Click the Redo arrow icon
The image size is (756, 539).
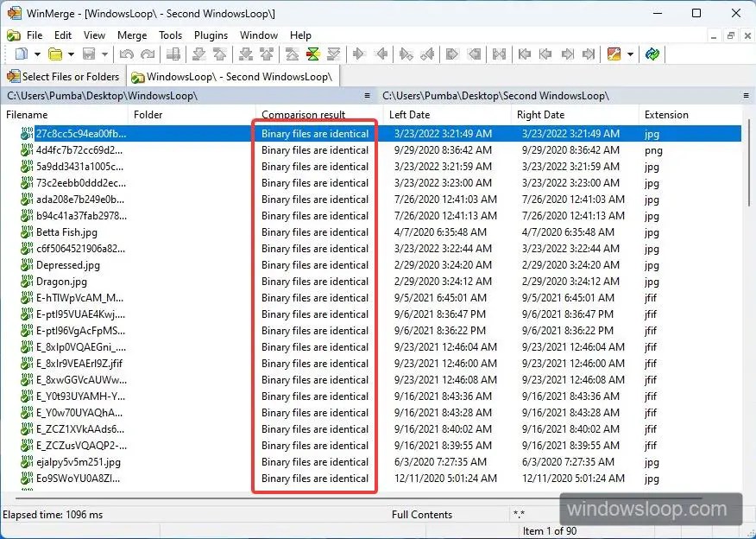(148, 54)
